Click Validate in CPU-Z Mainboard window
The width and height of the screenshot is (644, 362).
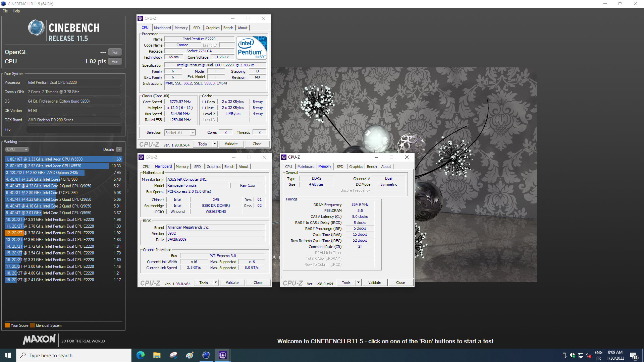232,283
